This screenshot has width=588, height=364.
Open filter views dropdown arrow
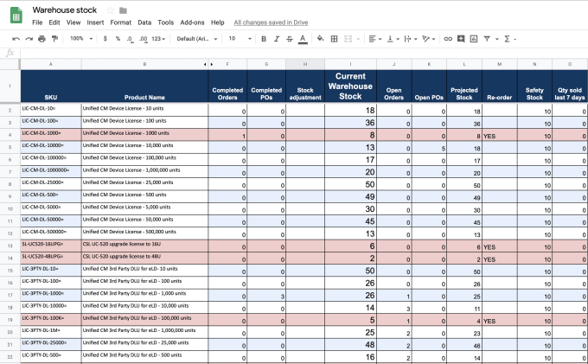pyautogui.click(x=497, y=39)
